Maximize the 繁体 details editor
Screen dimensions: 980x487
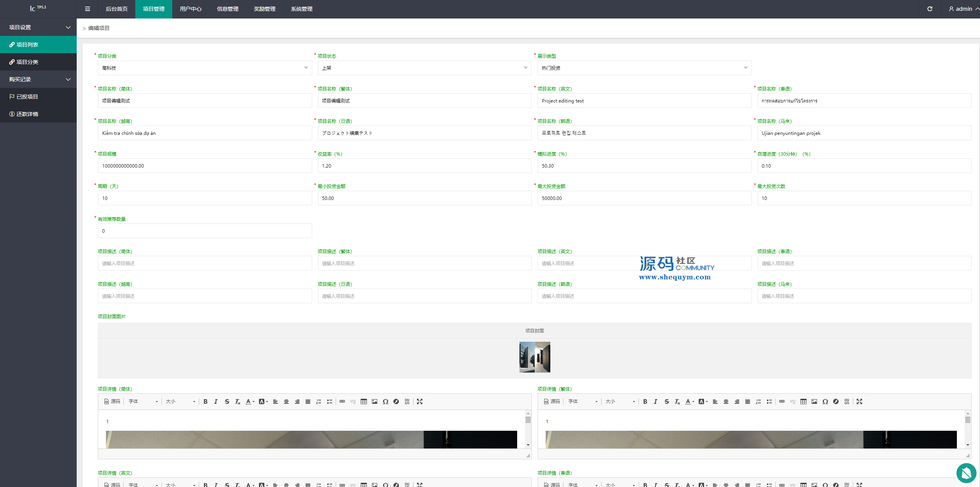pos(859,401)
